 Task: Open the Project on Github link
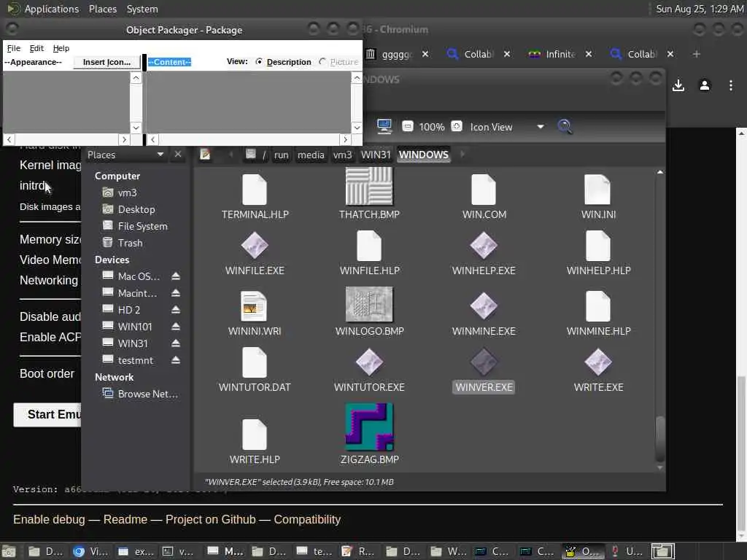pos(211,519)
